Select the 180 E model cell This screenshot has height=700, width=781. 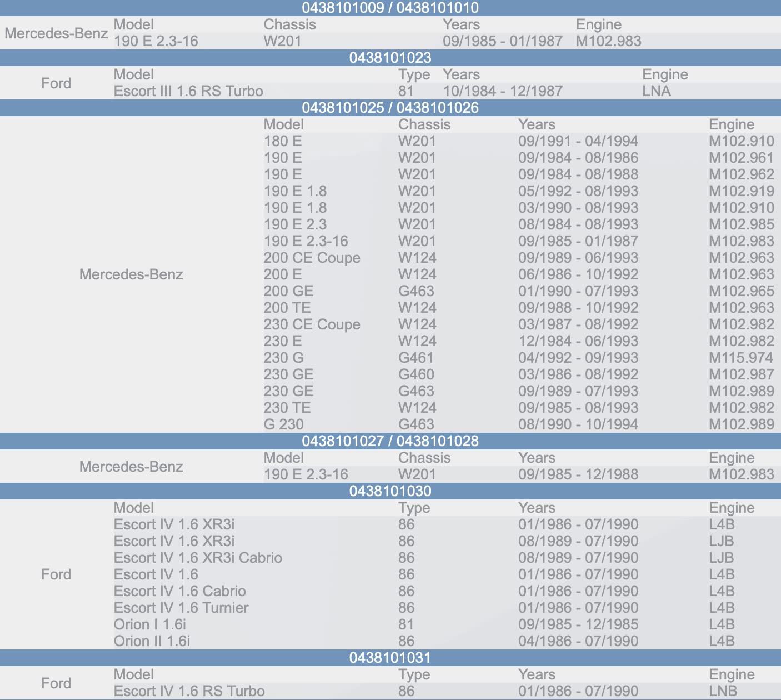tap(283, 141)
